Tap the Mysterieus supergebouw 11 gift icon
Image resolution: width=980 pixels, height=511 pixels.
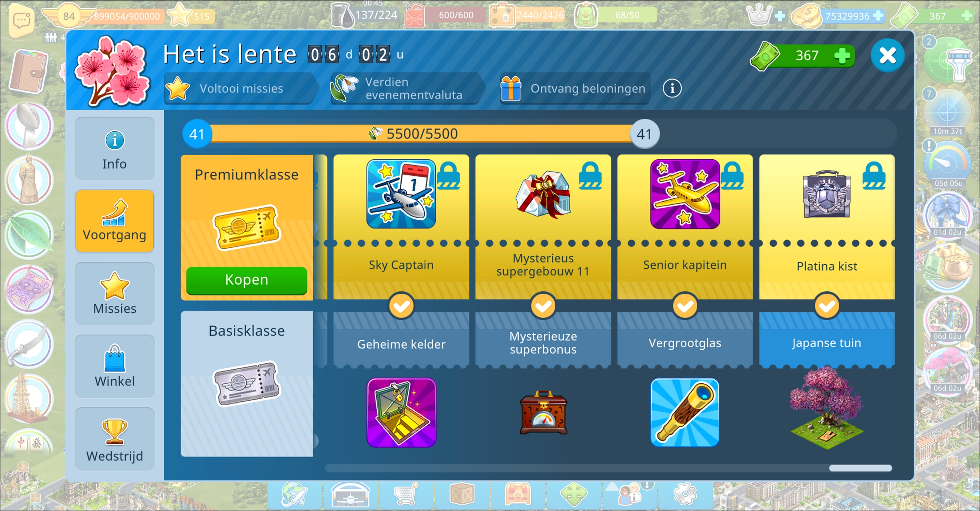(x=543, y=194)
